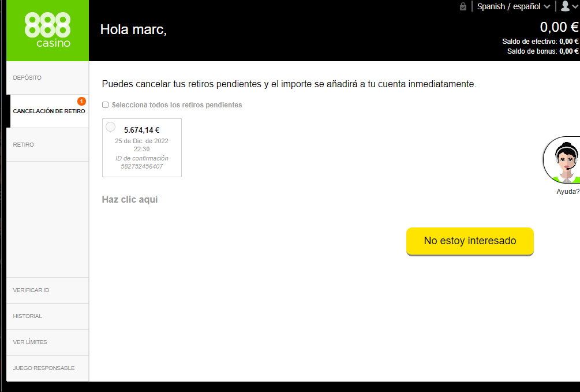The image size is (580, 392).
Task: Select the Cancelación de Retiro tab
Action: 48,111
